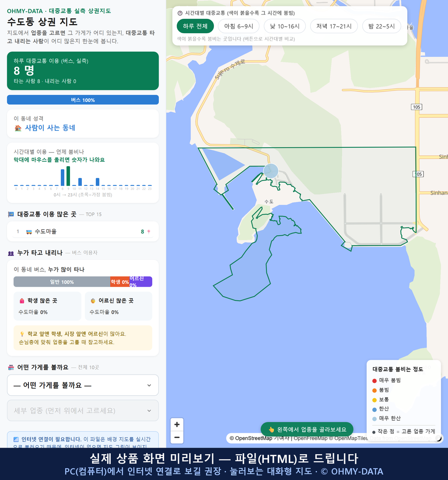
Task: Click the 수도동 상권 지도 title
Action: [42, 22]
